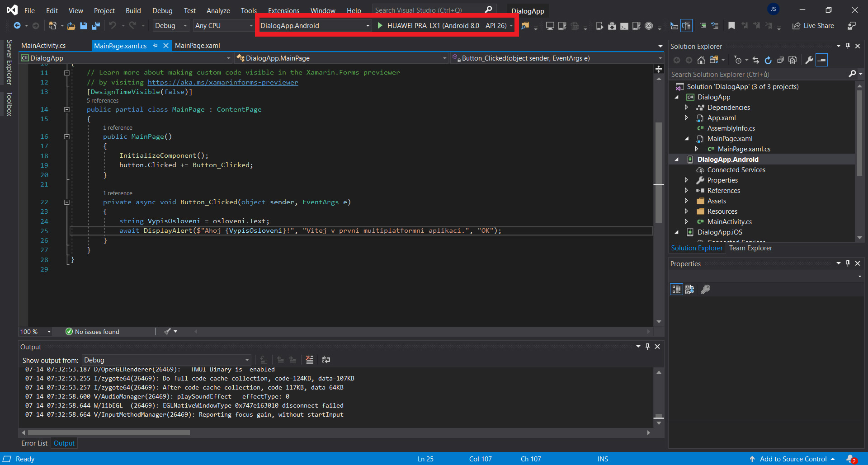Sync Solution Explorer with active document
Screen dimensions: 868x465
pos(755,60)
